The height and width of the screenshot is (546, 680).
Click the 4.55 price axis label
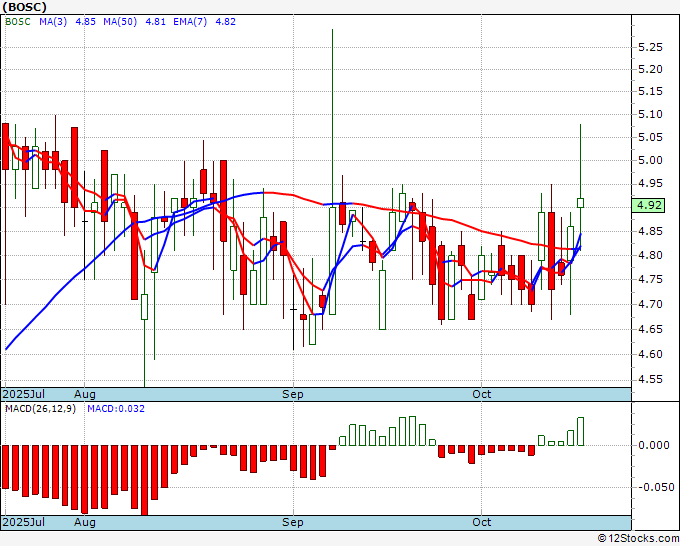[x=651, y=379]
